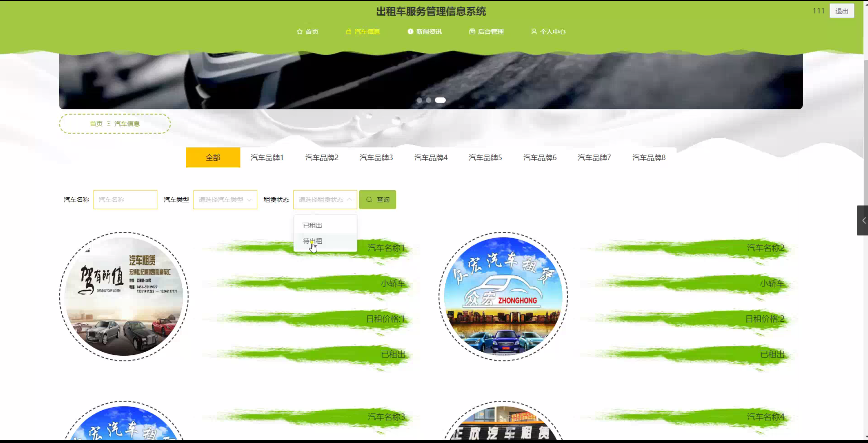868x443 pixels.
Task: Click the star icon beside 首页
Action: click(x=300, y=32)
